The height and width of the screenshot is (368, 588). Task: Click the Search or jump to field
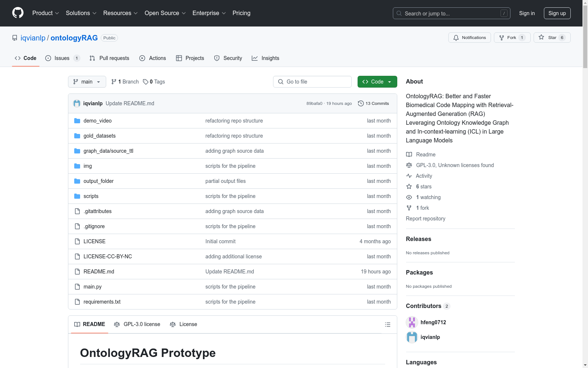(452, 13)
